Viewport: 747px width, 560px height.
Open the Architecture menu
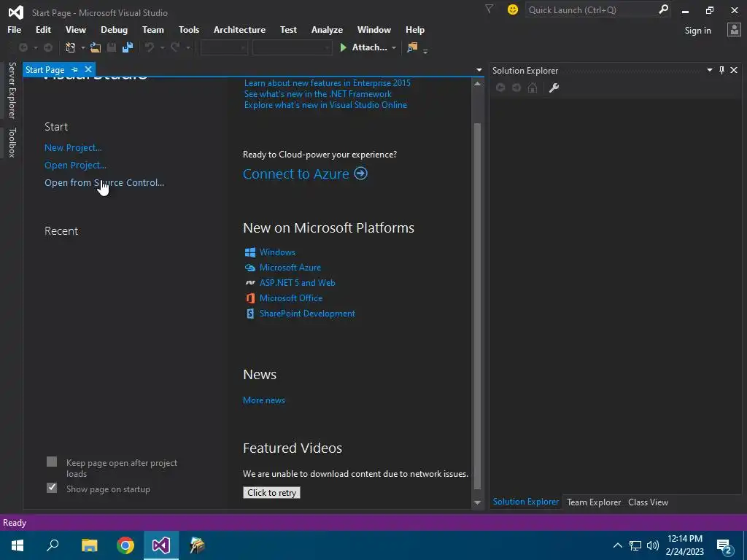[239, 29]
